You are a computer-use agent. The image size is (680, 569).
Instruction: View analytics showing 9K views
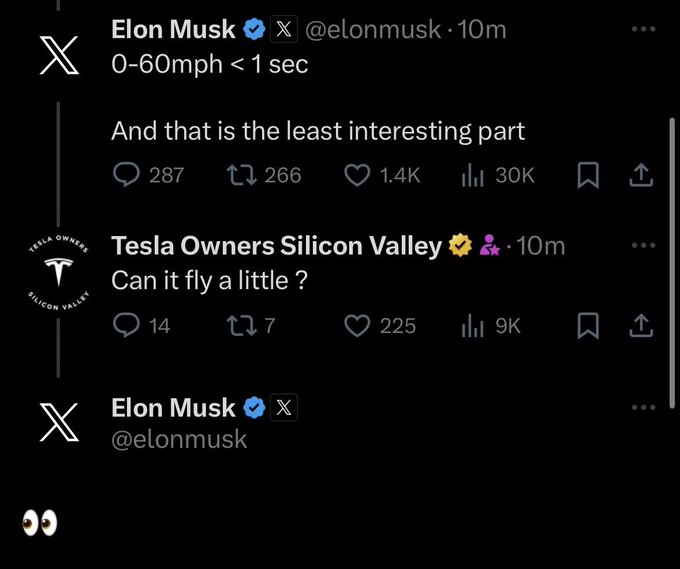coord(472,326)
